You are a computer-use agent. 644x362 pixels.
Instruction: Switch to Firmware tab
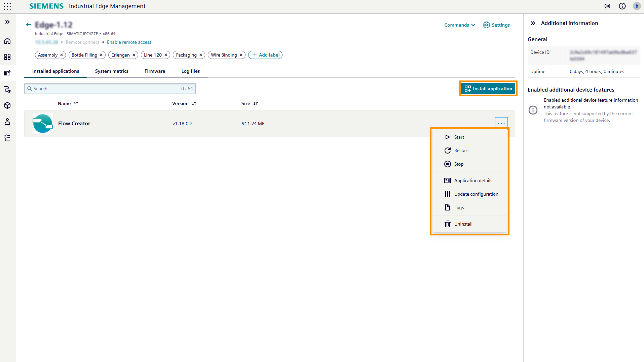[155, 71]
